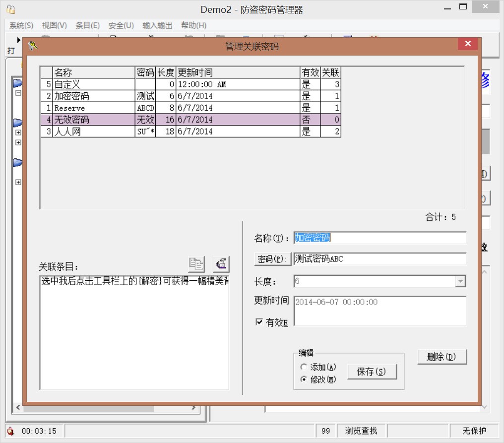504x443 pixels.
Task: Click the lowest blue folder icon in the tree
Action: click(17, 162)
